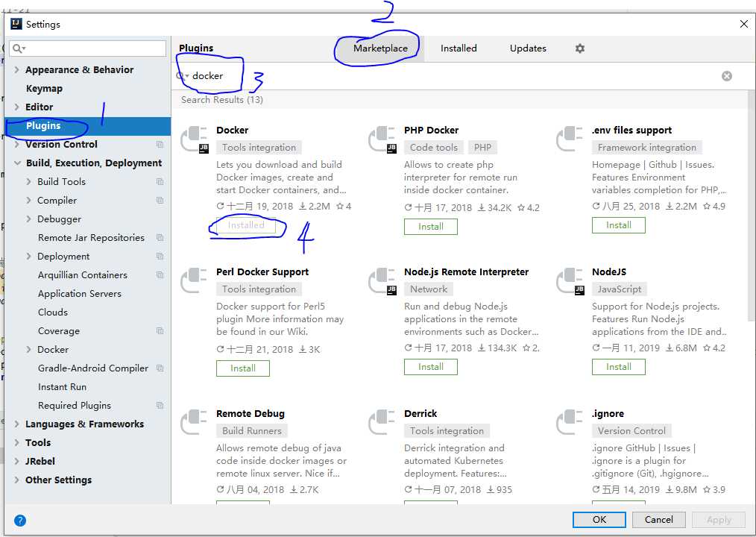Click the .ignore plugin icon
756x537 pixels.
(570, 423)
